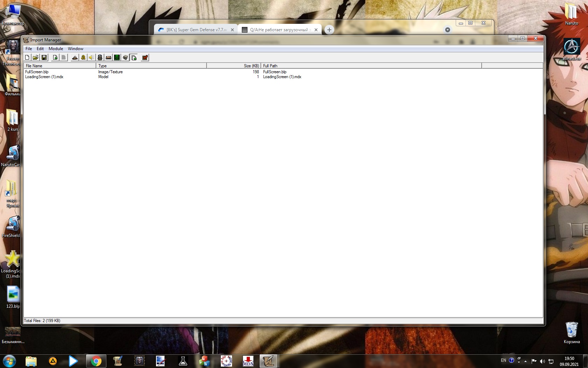Switch to Google Chrome in the taskbar
The image size is (588, 368).
(96, 361)
